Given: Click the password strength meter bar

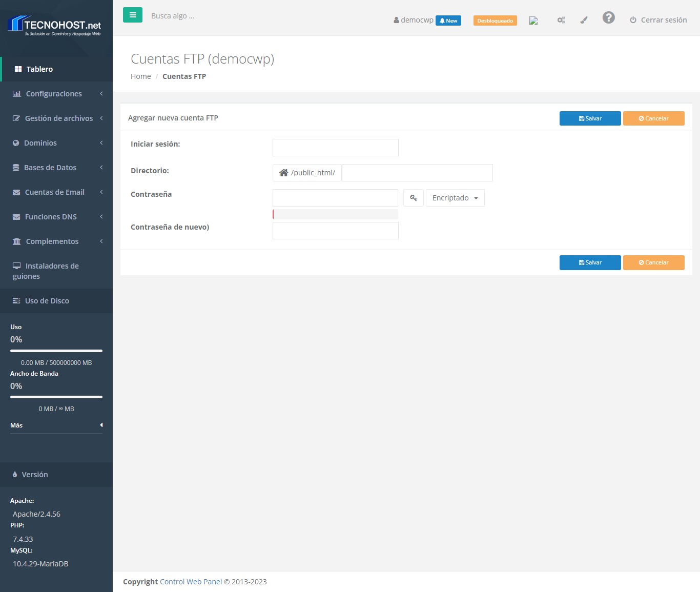Looking at the screenshot, I should [335, 214].
